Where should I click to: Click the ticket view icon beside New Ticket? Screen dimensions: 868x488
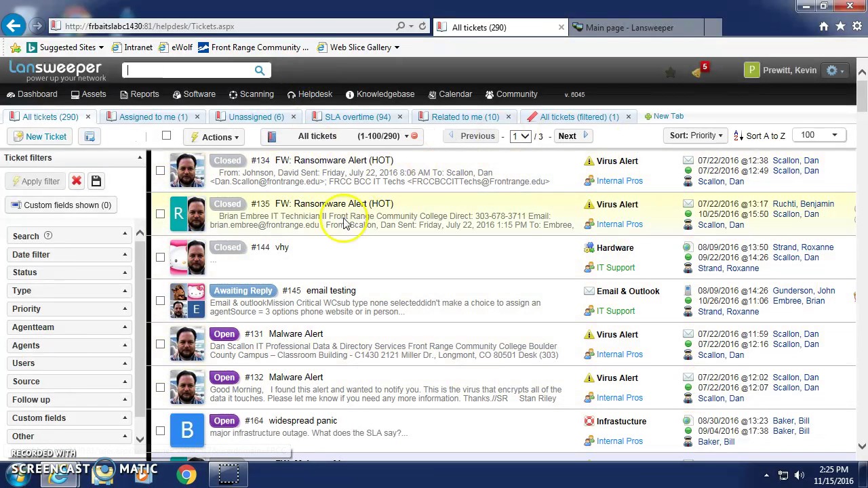(x=90, y=136)
